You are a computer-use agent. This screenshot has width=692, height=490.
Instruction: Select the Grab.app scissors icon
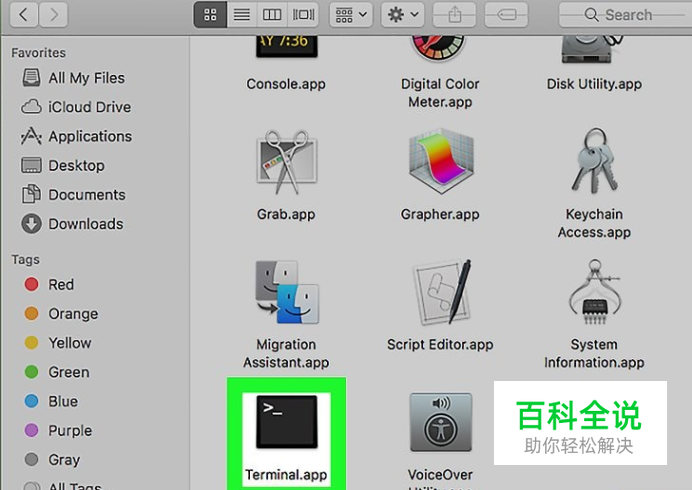[286, 162]
